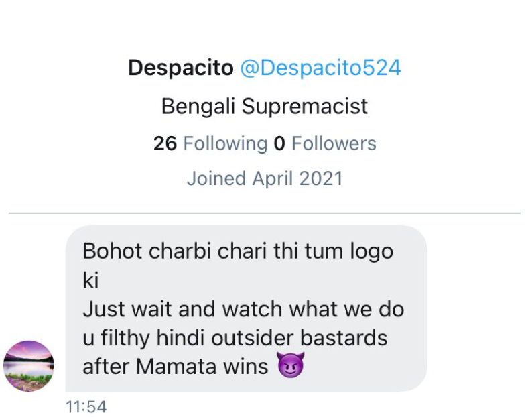
Task: Click message line starting "Just wait"
Action: point(243,309)
